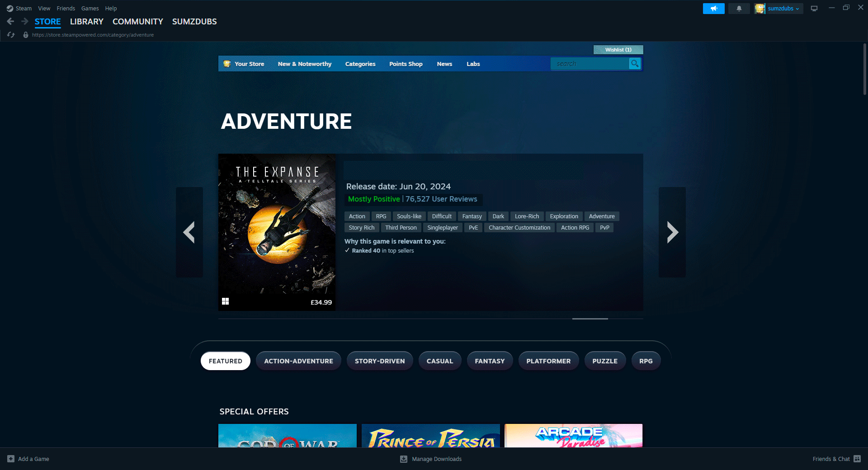Viewport: 868px width, 470px height.
Task: Click the sumzdubs avatar picture
Action: point(759,9)
